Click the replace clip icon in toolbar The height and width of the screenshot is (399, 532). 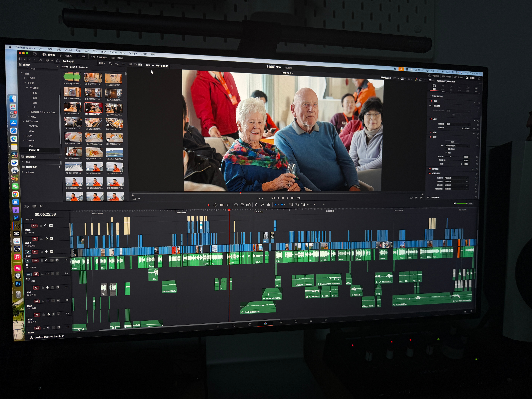coord(248,205)
